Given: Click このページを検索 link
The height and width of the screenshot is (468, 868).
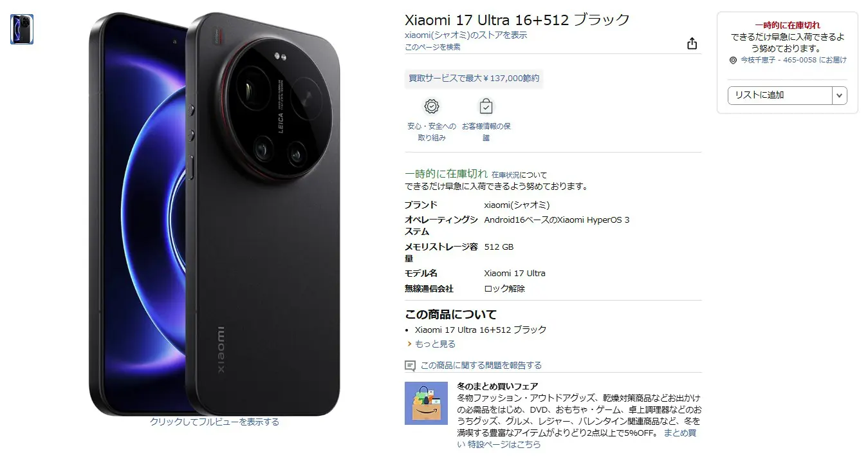Looking at the screenshot, I should [x=432, y=47].
